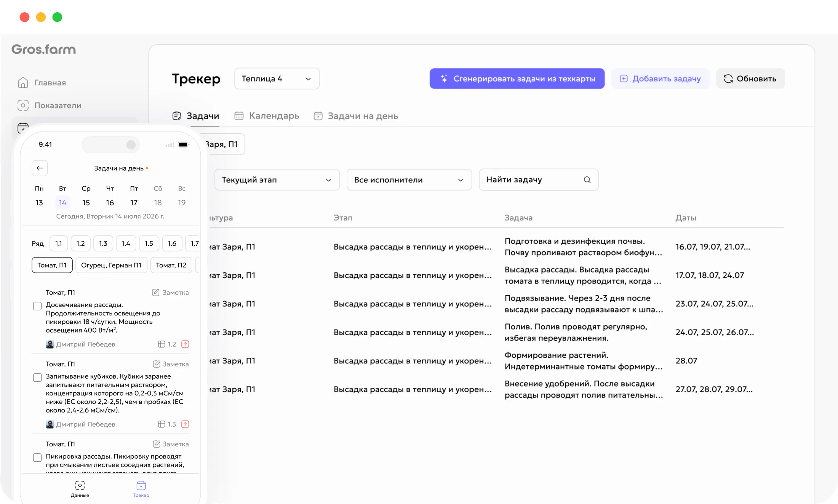The image size is (838, 504).
Task: Click the sparkle icon on generate button
Action: coord(444,78)
